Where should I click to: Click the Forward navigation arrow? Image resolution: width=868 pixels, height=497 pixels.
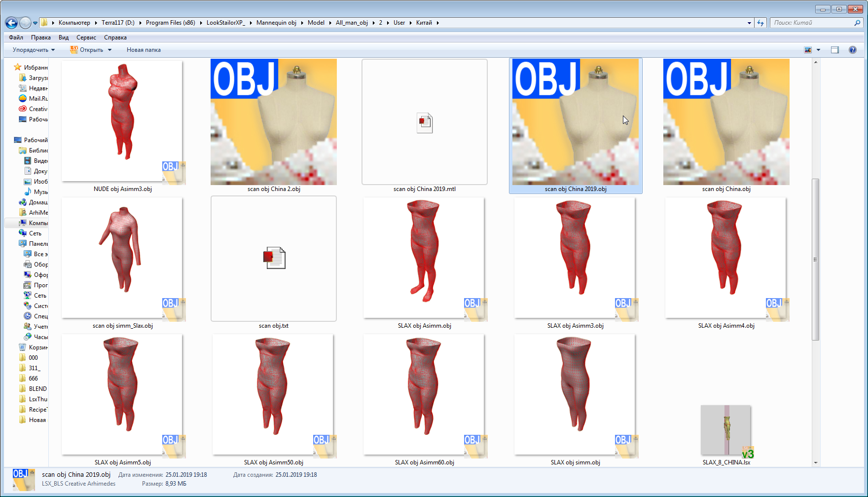click(25, 23)
